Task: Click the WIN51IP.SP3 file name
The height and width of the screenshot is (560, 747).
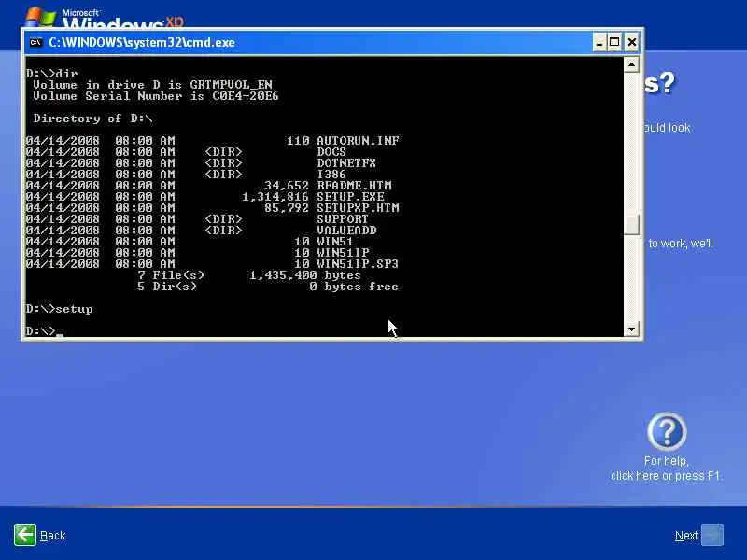Action: (358, 264)
